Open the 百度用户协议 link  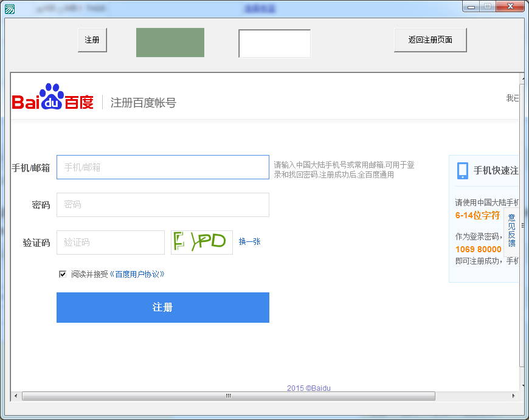point(137,274)
